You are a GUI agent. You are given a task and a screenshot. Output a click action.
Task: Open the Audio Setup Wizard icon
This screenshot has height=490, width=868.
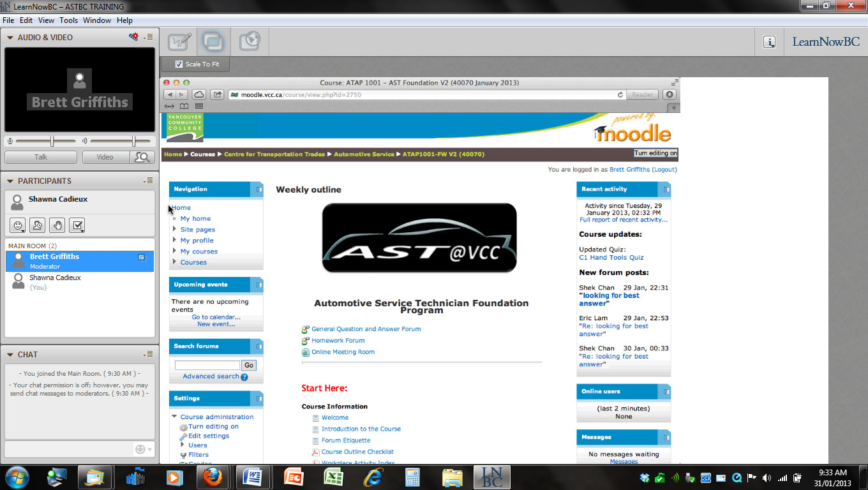tap(133, 37)
